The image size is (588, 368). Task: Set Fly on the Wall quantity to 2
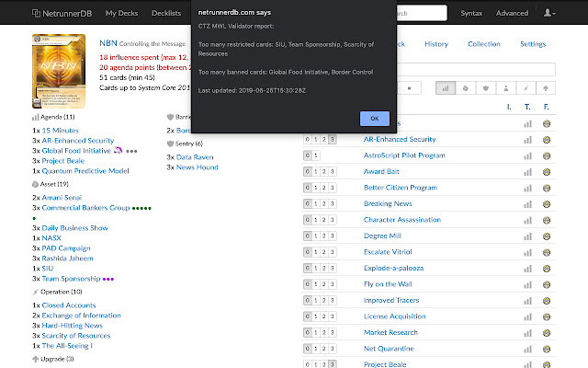coord(323,284)
